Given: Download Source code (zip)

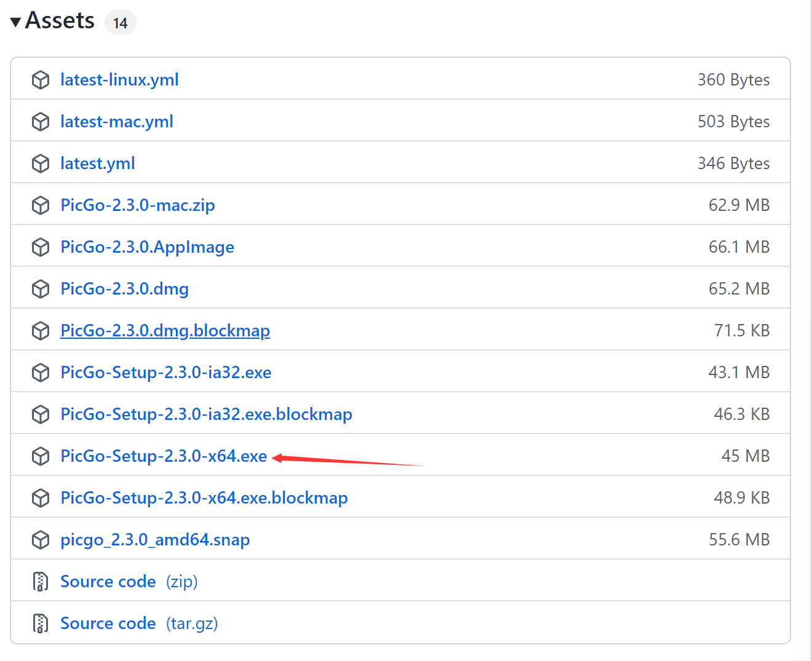Looking at the screenshot, I should click(x=129, y=582).
